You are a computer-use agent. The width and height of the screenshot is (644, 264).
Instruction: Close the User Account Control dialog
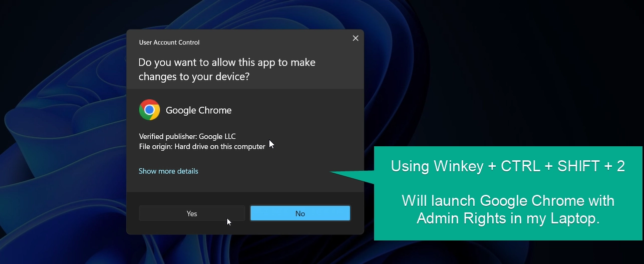tap(356, 38)
